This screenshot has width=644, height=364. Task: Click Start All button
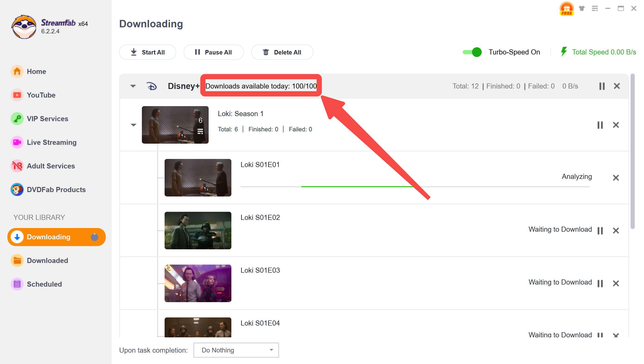[x=148, y=52]
